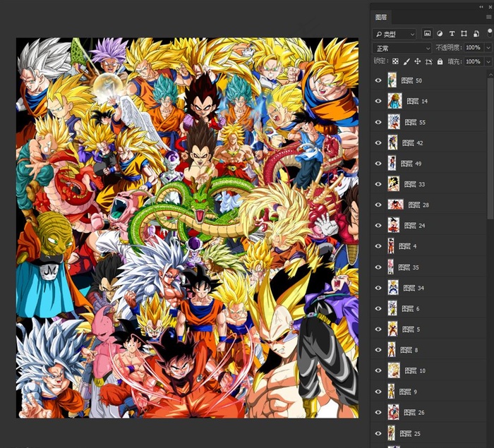This screenshot has height=448, width=494.
Task: Hide 图层 28 with eye icon
Action: click(378, 205)
